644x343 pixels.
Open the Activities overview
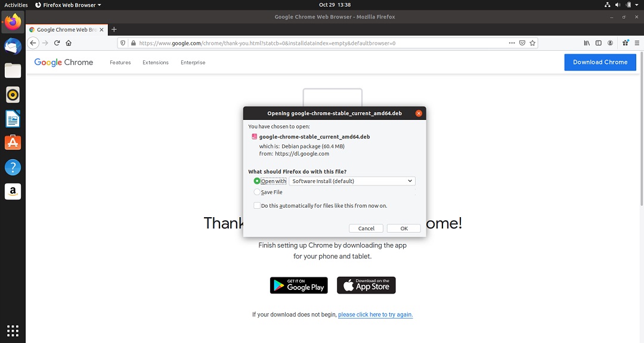[16, 5]
